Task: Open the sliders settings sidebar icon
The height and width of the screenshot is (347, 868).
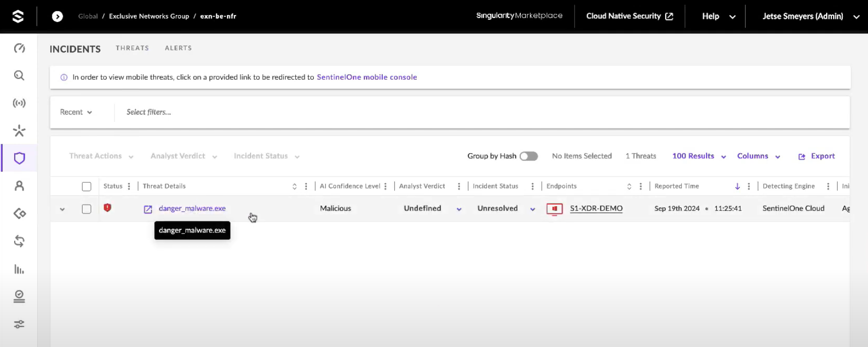Action: tap(19, 324)
